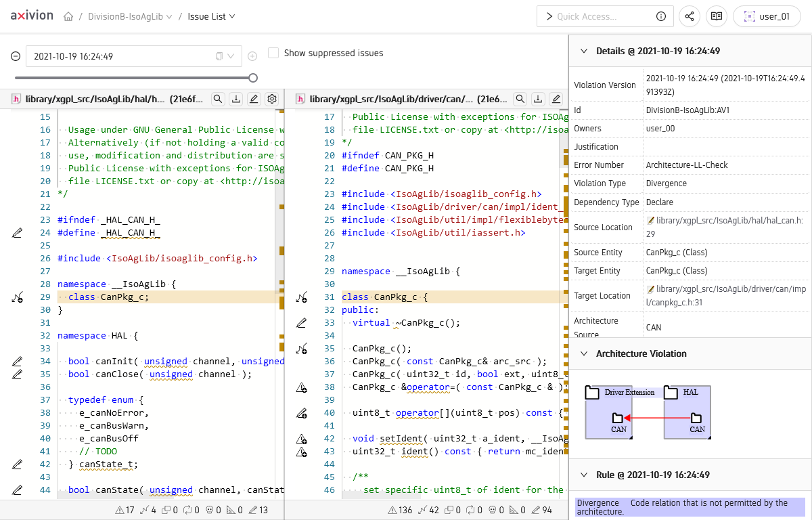
Task: Remove version with the minus circle icon
Action: pyautogui.click(x=16, y=56)
